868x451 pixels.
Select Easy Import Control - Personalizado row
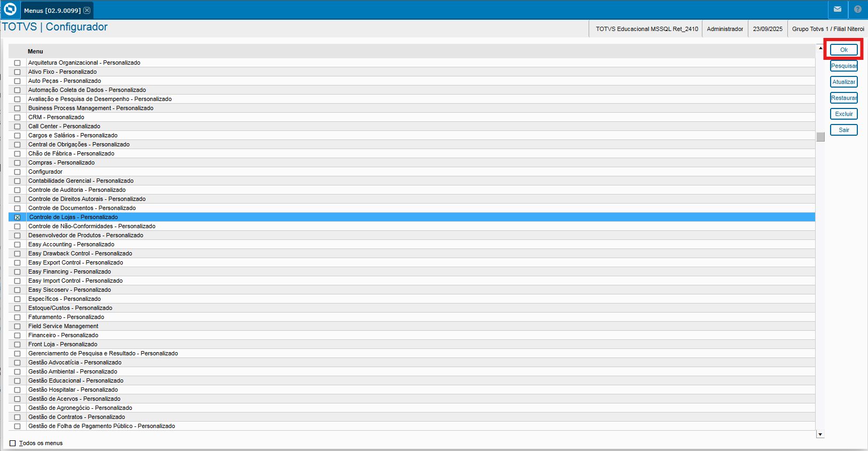click(412, 281)
